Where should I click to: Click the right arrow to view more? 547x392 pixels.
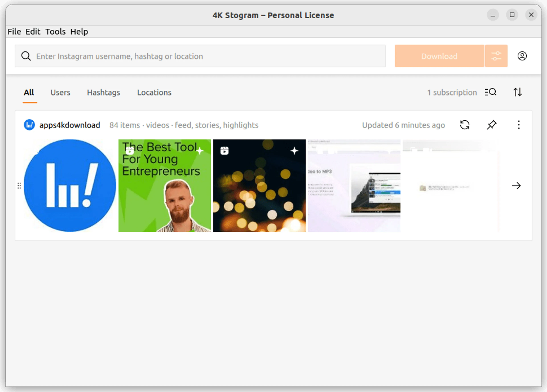[516, 186]
